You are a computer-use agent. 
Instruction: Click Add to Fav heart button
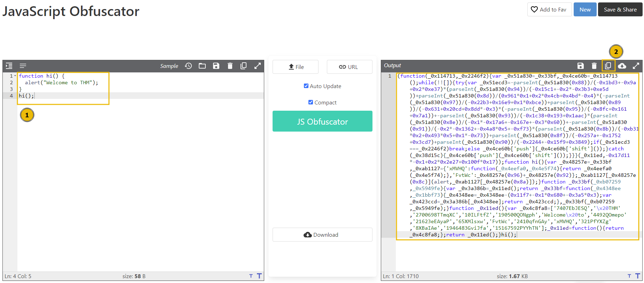[549, 9]
